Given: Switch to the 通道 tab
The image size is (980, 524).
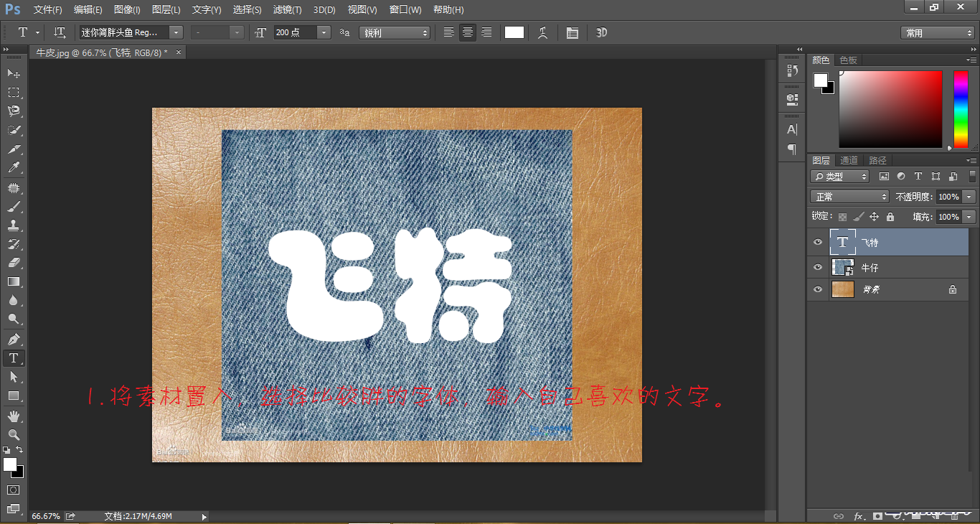Looking at the screenshot, I should tap(848, 160).
